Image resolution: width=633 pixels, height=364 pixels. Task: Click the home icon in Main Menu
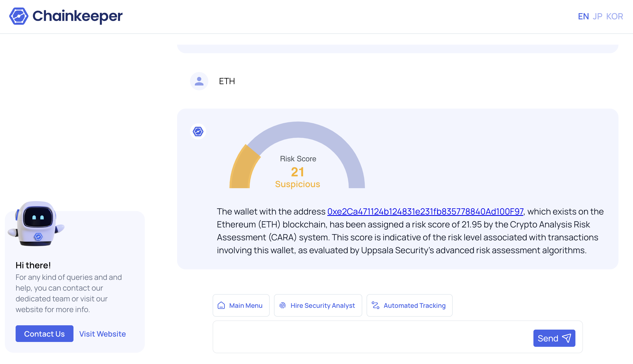coord(221,305)
